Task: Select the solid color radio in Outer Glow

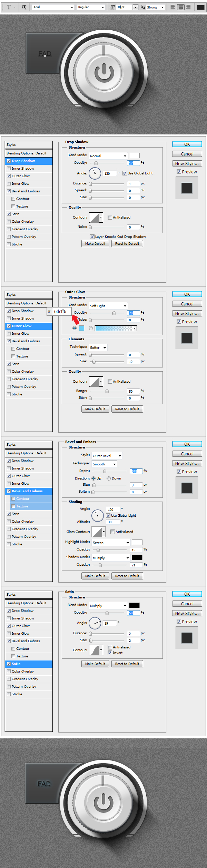Action: (75, 328)
